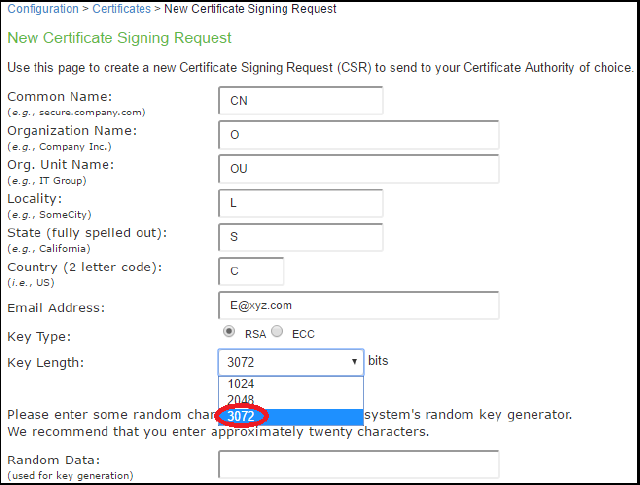Focus the Common Name text field
The image size is (640, 485).
(300, 101)
